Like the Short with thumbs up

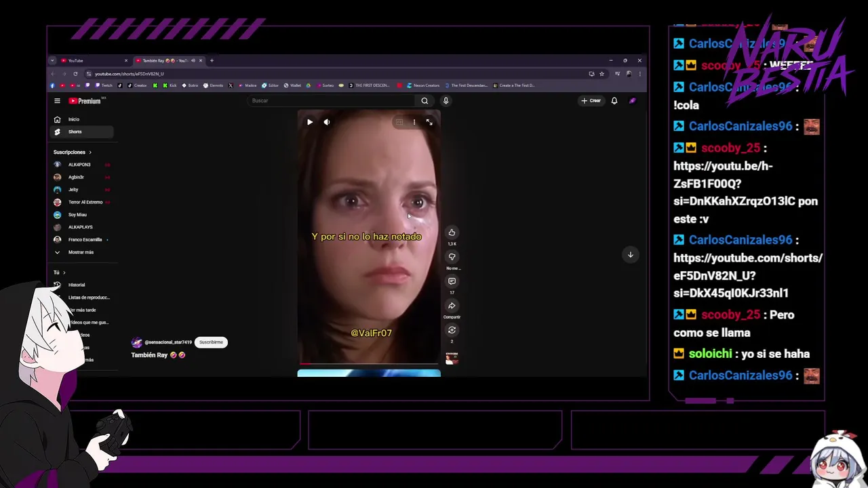(452, 232)
